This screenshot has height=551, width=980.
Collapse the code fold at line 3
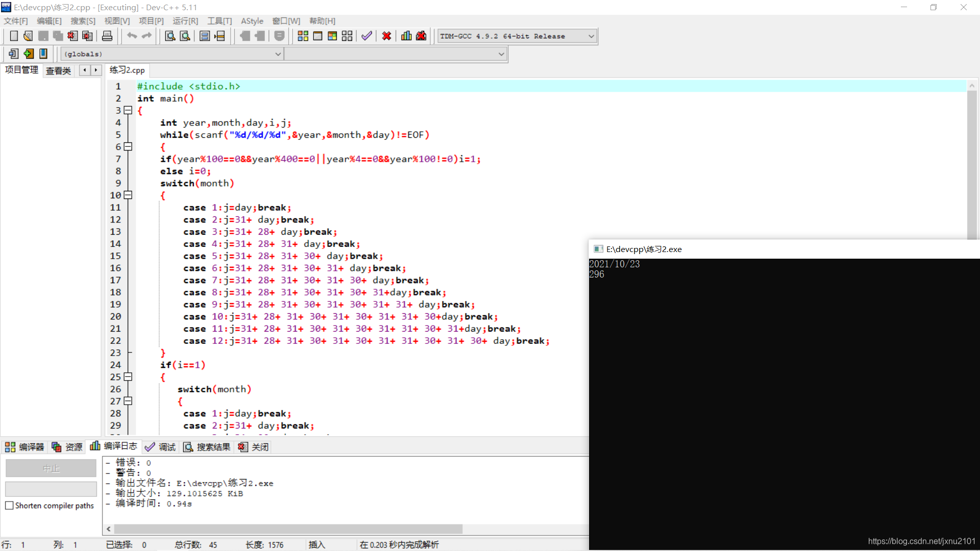[x=128, y=111]
